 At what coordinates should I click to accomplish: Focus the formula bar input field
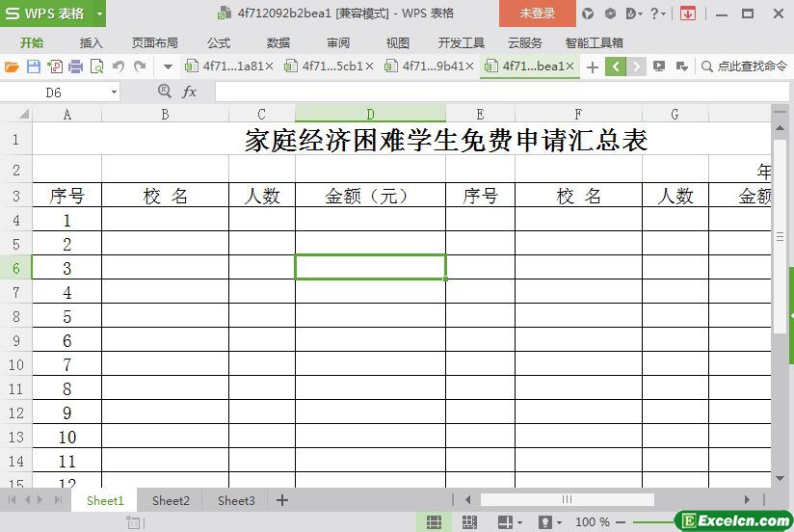click(x=501, y=93)
